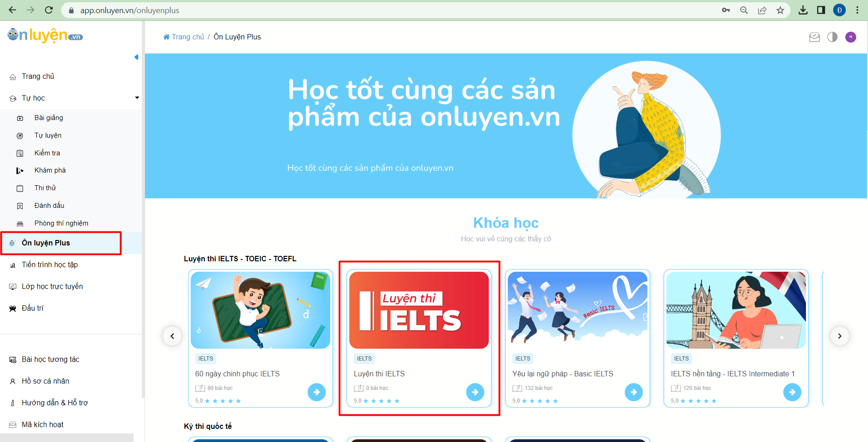The height and width of the screenshot is (442, 868).
Task: Open Hồ sơ cá nhân
Action: click(x=45, y=381)
